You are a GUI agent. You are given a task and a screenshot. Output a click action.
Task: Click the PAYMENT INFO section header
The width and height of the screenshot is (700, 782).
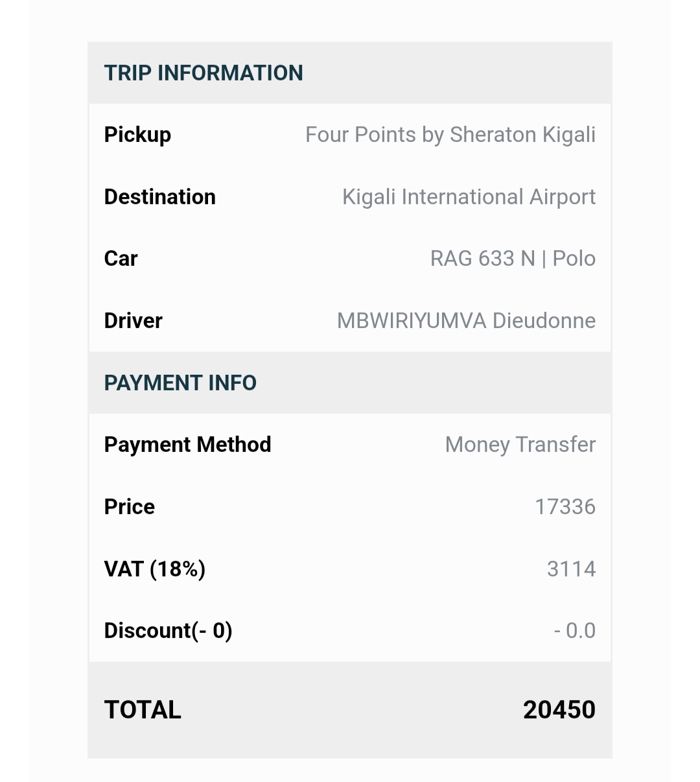(x=180, y=383)
